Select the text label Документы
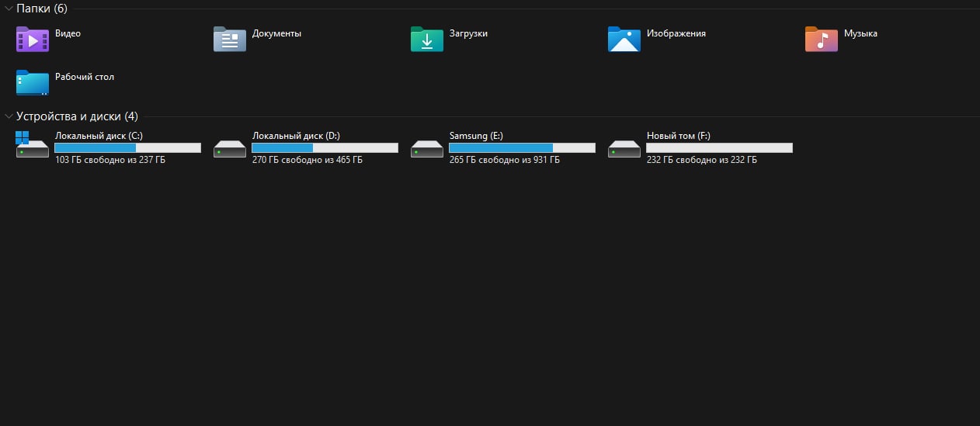 click(277, 33)
